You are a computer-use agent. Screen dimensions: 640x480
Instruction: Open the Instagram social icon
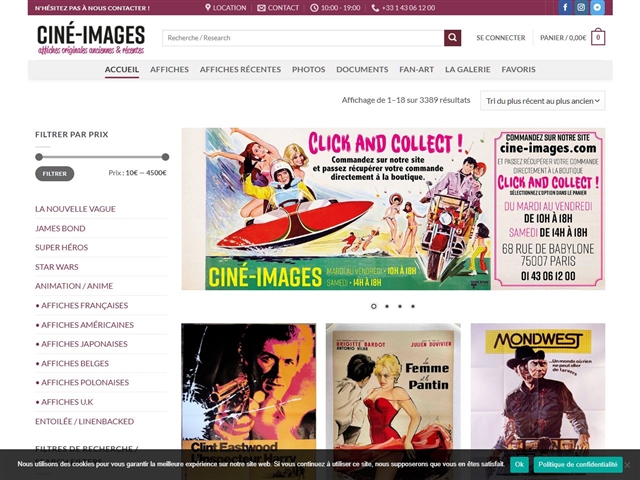(581, 7)
